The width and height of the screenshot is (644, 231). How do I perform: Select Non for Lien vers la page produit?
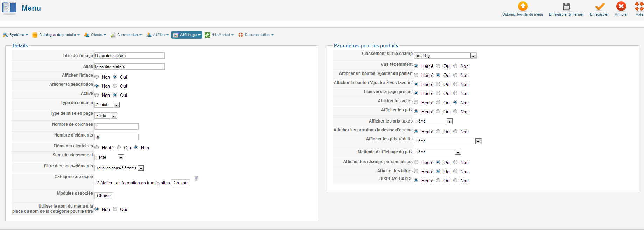pos(455,93)
